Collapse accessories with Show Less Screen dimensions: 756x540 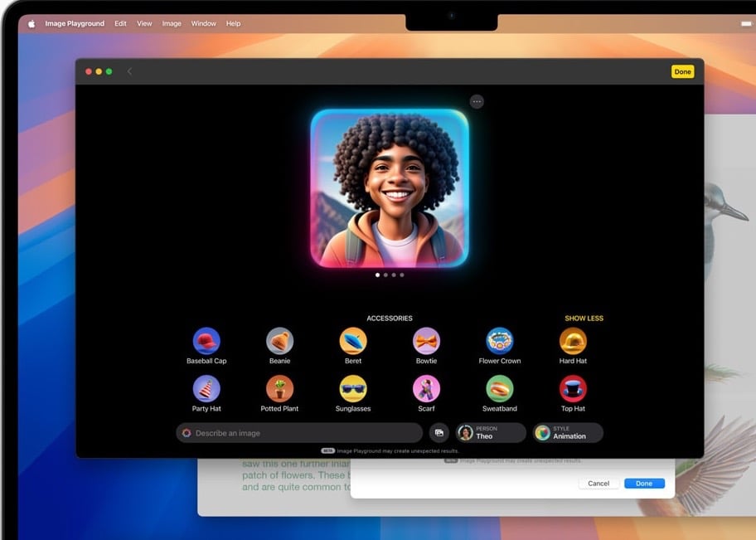tap(584, 318)
